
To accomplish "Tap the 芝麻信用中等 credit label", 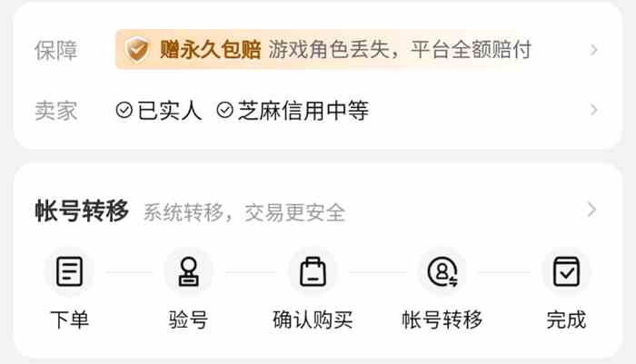I will [303, 111].
